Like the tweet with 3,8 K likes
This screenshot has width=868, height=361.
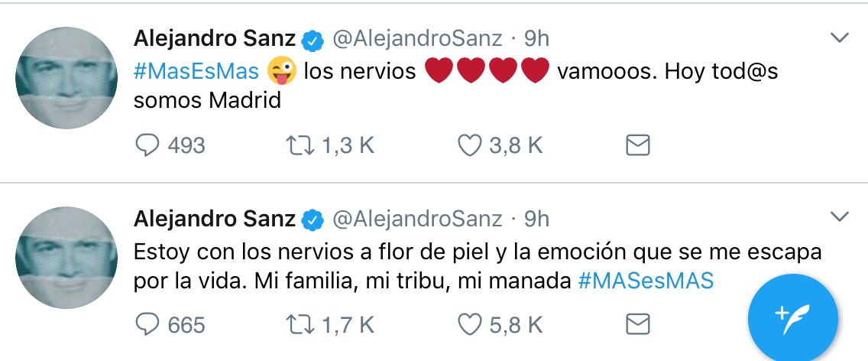[468, 145]
